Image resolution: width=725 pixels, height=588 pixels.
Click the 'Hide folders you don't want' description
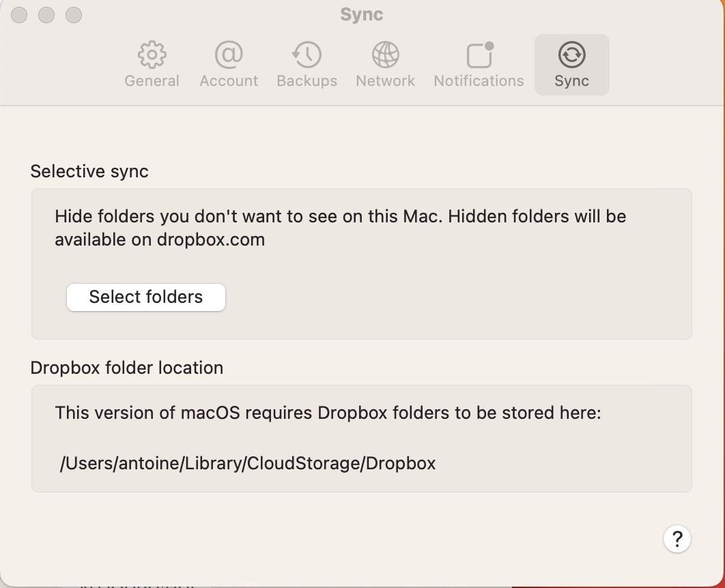coord(340,228)
